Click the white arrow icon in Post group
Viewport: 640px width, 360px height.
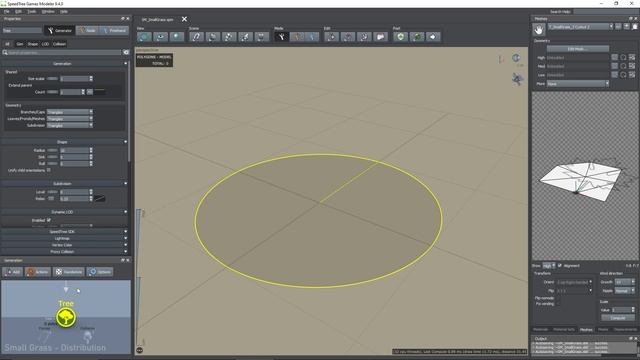click(x=433, y=37)
